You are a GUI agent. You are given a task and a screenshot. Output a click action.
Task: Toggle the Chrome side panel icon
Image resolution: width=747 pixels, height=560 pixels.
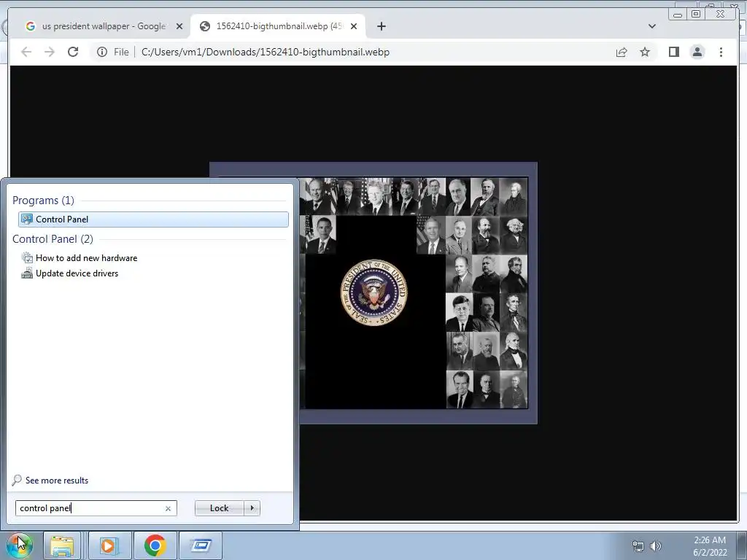pos(673,52)
